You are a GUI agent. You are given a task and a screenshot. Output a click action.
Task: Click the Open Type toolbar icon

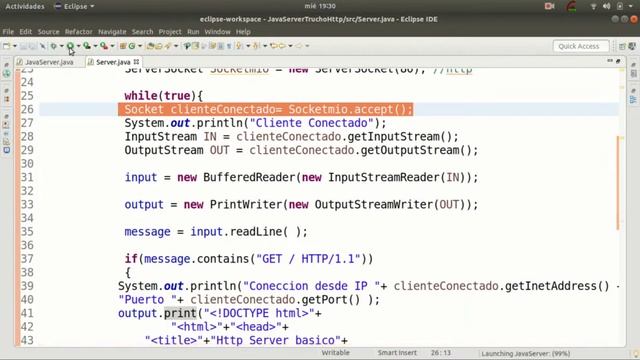(x=151, y=46)
